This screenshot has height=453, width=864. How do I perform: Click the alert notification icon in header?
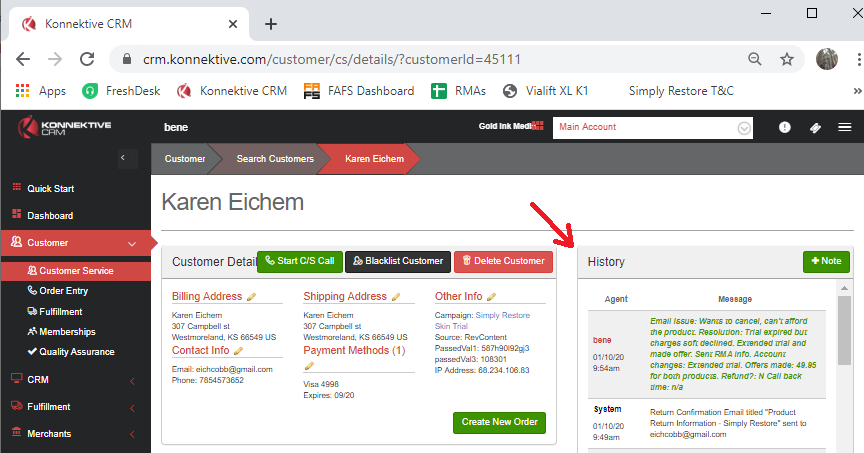pos(785,127)
